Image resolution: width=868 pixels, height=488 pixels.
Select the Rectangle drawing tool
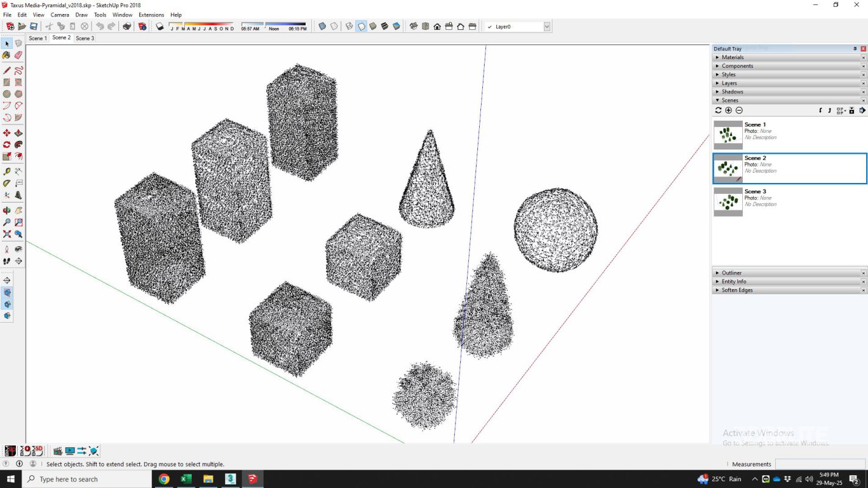(7, 82)
